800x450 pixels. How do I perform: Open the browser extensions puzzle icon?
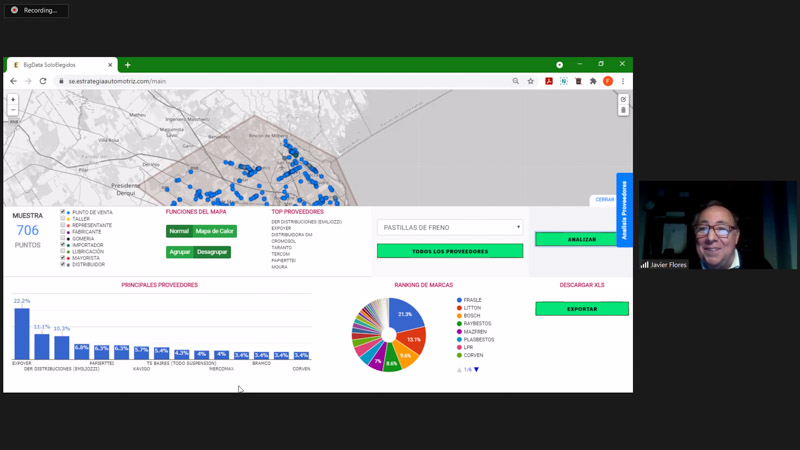[593, 81]
